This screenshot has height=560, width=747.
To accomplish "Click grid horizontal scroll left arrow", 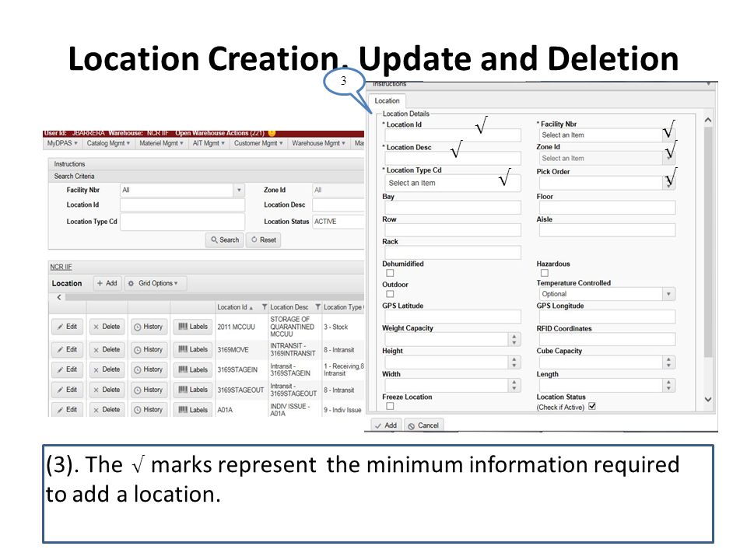I will (x=59, y=297).
